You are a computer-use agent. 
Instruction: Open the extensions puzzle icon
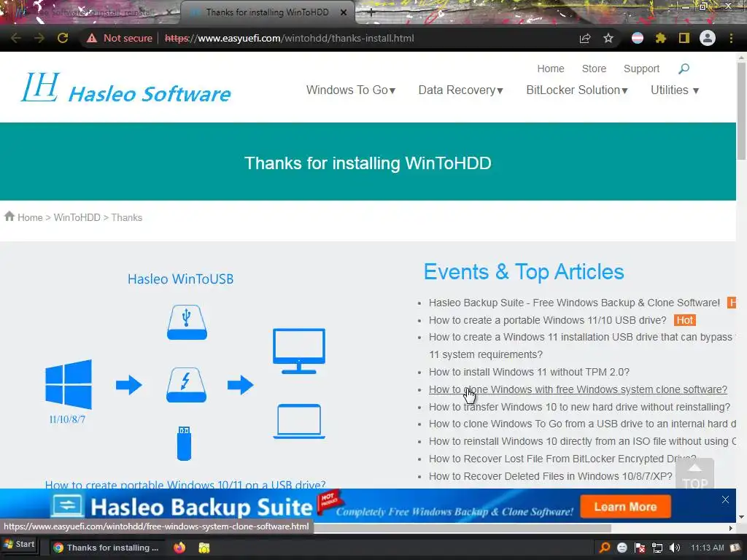(660, 38)
